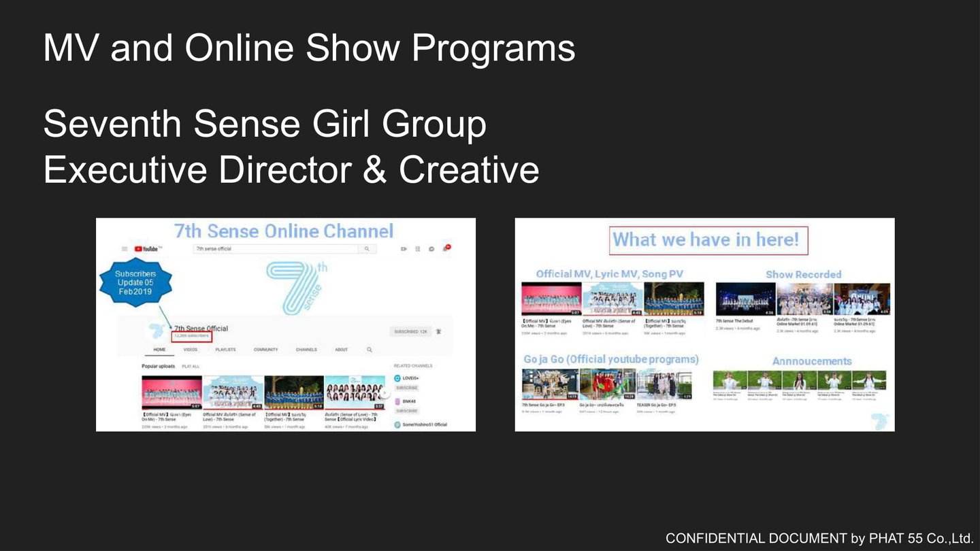Click the 'TEASER Go ja Go~ EP.5' title
The height and width of the screenshot is (551, 980).
(657, 405)
